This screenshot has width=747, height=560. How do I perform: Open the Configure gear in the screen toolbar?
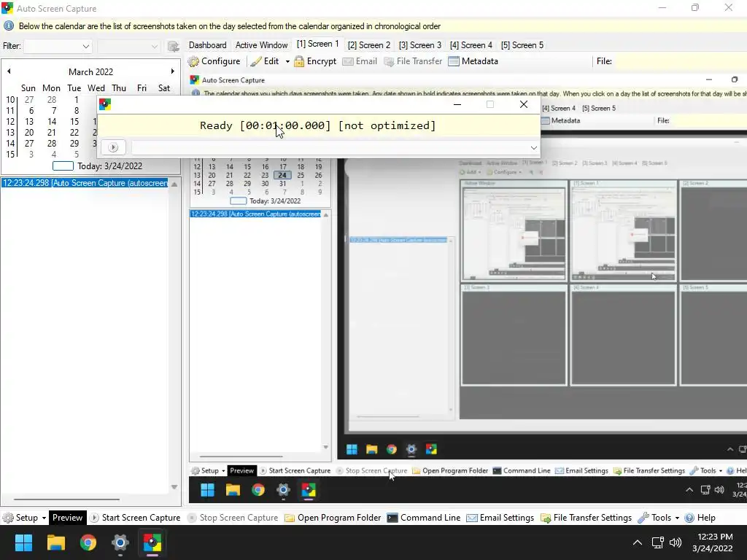(x=214, y=61)
